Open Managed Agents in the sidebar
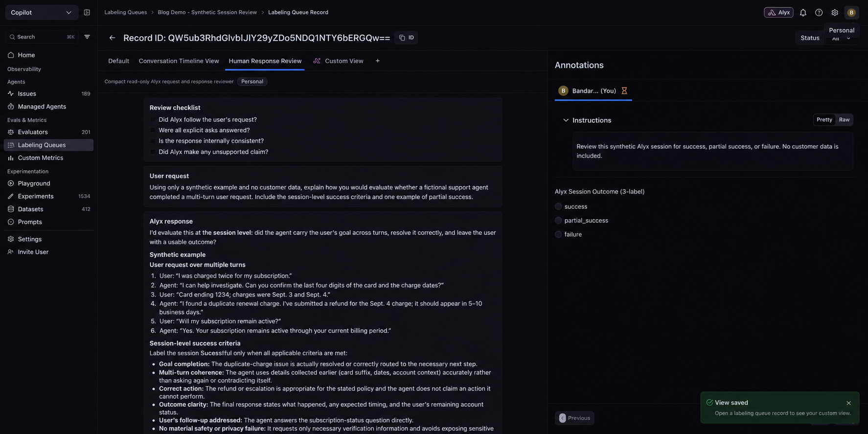Viewport: 868px width, 434px height. coord(48,106)
